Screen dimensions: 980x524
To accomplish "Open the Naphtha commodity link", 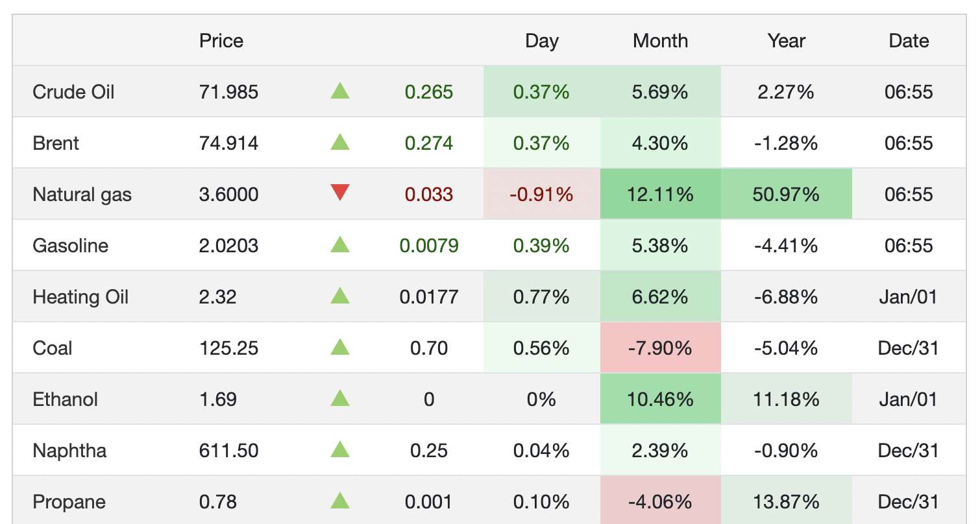I will pyautogui.click(x=69, y=451).
